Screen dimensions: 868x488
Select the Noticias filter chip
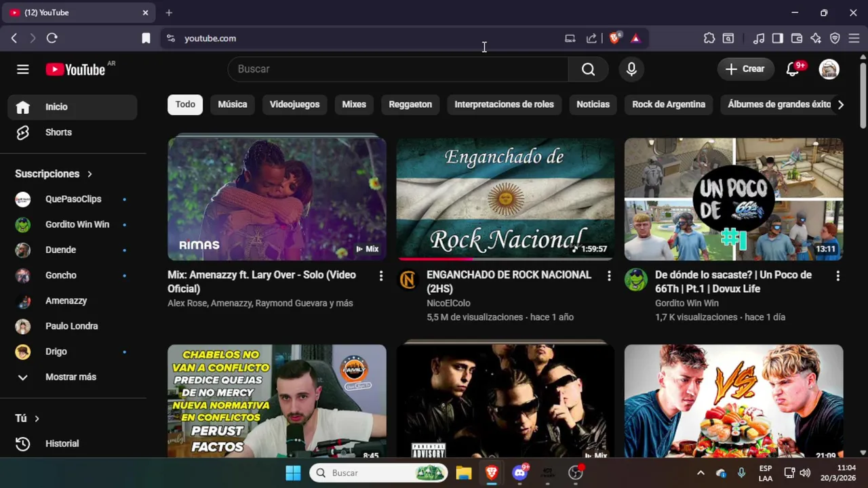click(x=593, y=104)
